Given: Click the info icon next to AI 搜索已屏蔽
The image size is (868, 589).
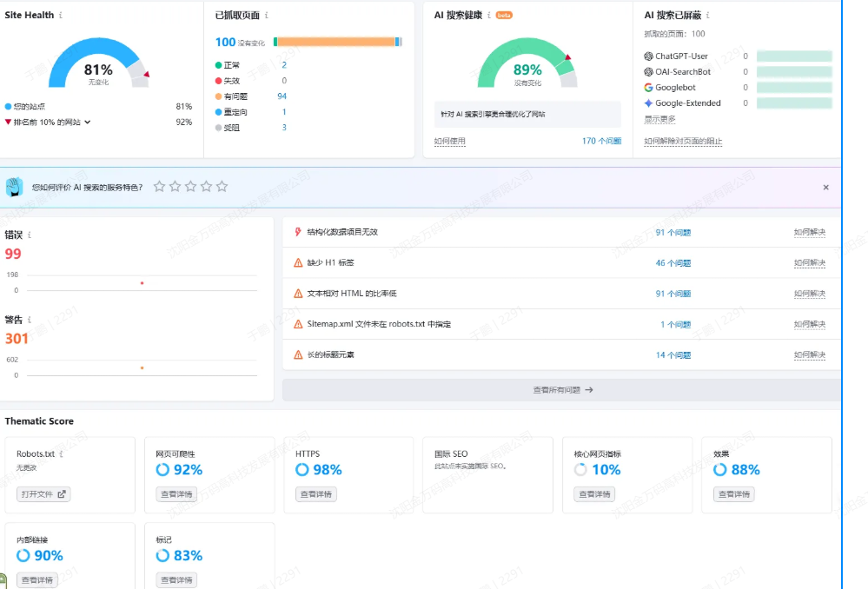Looking at the screenshot, I should (x=709, y=16).
